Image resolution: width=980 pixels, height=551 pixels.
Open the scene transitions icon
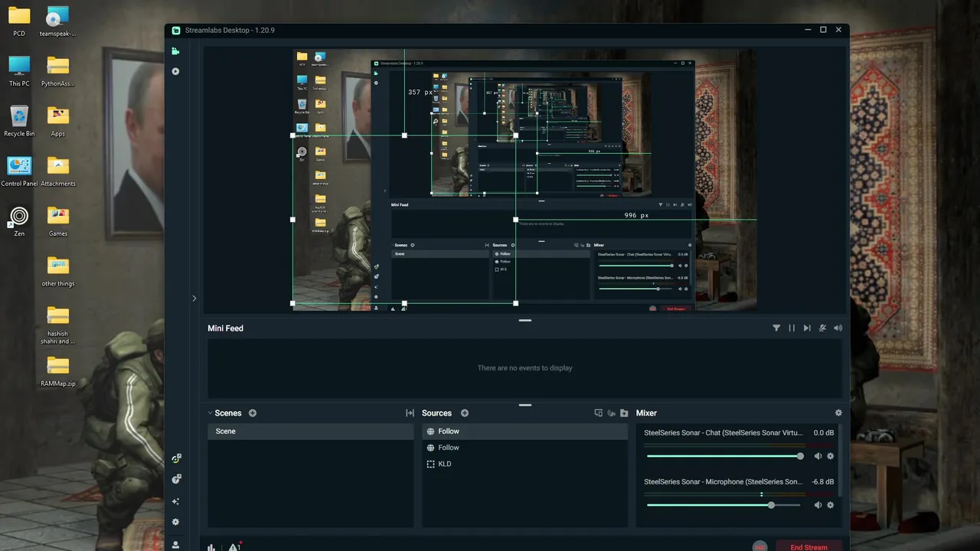click(x=410, y=413)
